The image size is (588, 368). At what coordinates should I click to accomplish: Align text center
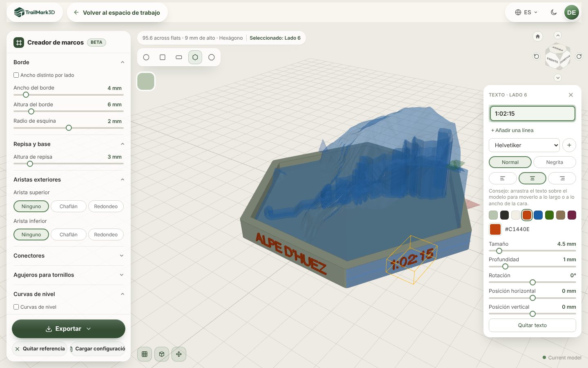(532, 178)
